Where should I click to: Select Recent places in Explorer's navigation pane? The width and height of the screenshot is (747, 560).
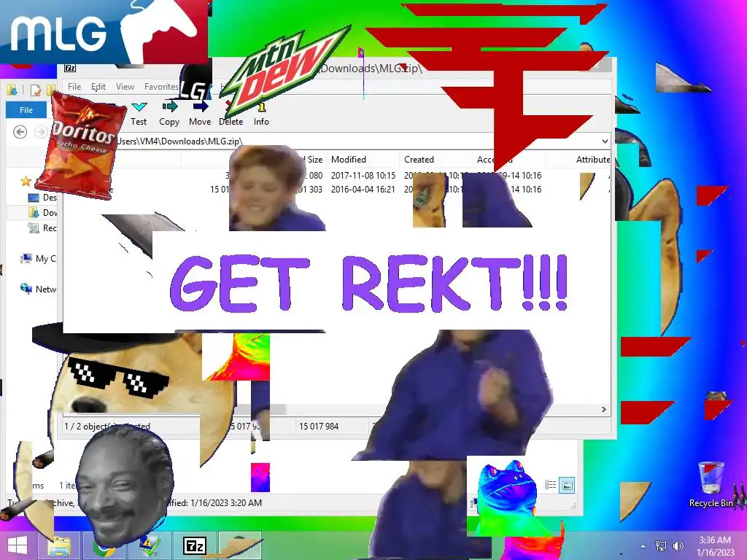42,228
